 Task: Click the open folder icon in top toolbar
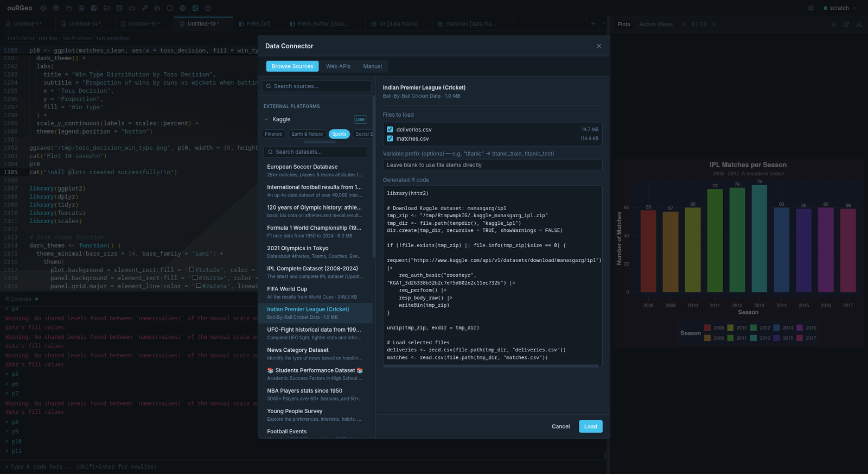[x=68, y=8]
